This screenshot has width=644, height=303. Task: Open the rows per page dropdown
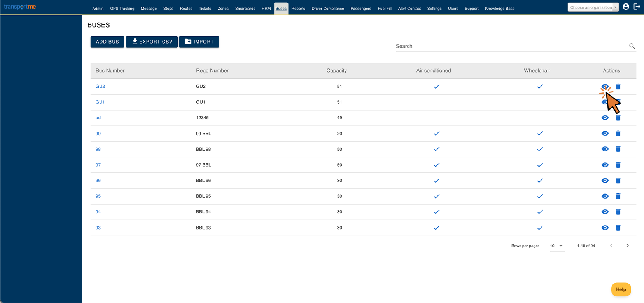pyautogui.click(x=557, y=246)
